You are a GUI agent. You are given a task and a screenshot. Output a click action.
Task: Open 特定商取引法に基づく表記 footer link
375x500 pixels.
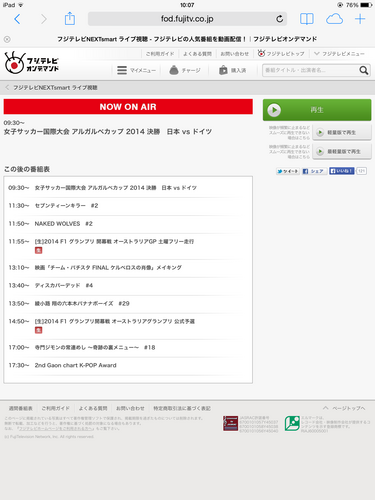(x=182, y=408)
